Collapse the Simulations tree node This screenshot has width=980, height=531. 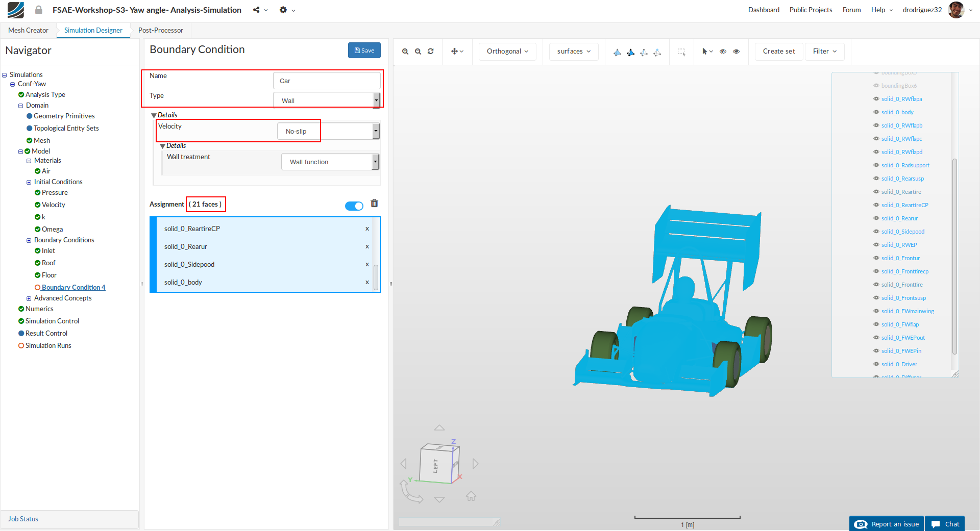pos(5,75)
